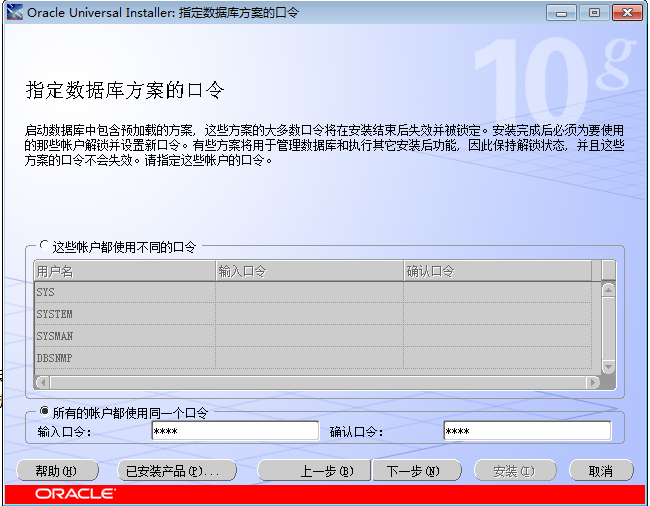
Task: Click DBSNMP row in user table
Action: (x=313, y=358)
